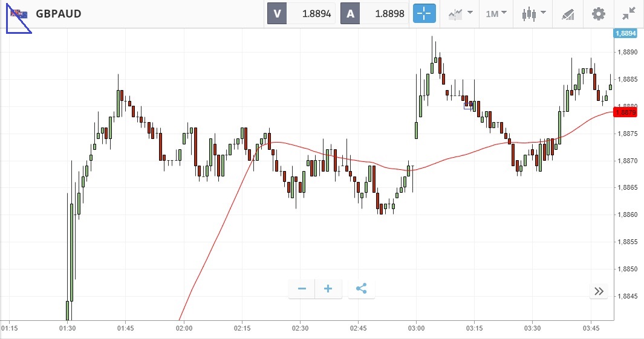Click the V sell price button

tap(277, 13)
